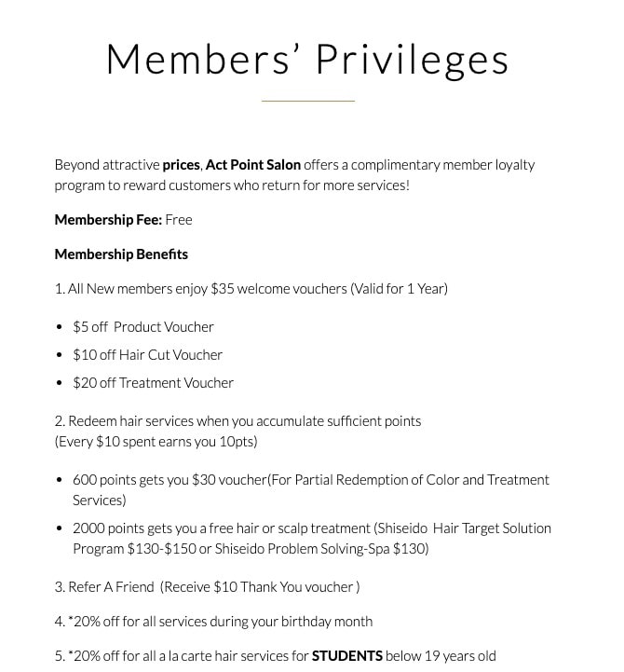Click the "Every $10 spent earns you 10pts" note
Viewport: 624px width, 672px height.
coord(156,442)
